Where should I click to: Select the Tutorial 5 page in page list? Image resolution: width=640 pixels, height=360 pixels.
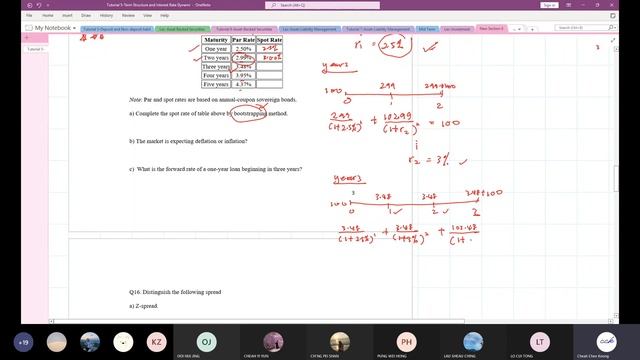pyautogui.click(x=35, y=49)
